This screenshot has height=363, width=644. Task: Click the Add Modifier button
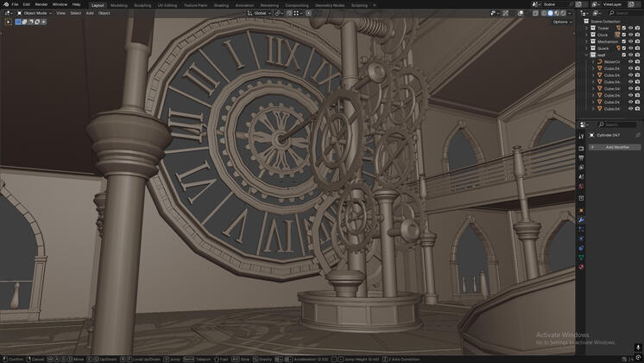coord(615,147)
